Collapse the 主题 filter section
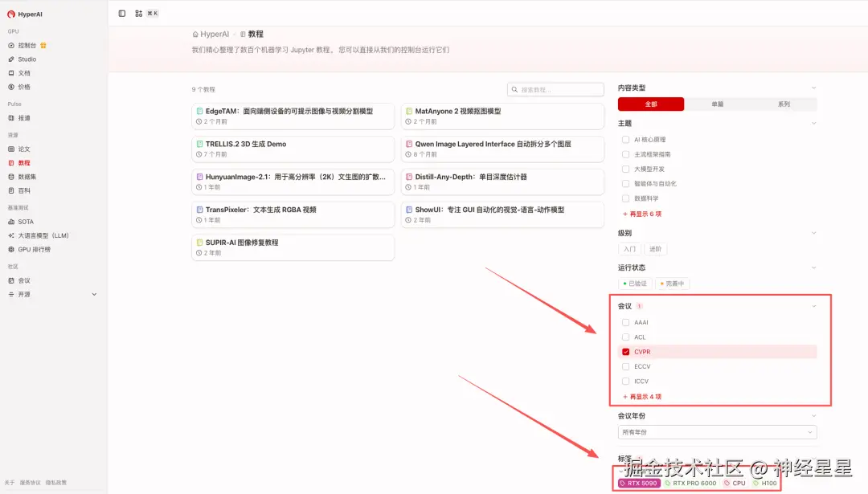The width and height of the screenshot is (868, 494). pyautogui.click(x=813, y=123)
